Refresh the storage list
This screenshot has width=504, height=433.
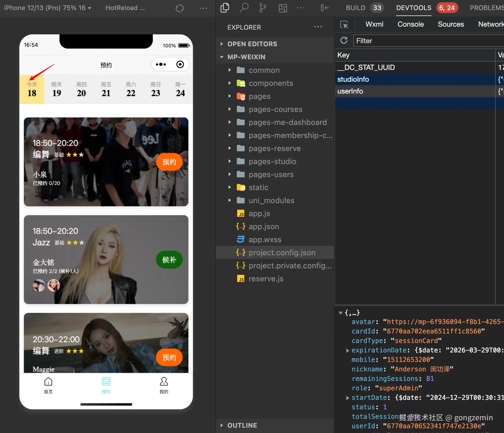344,41
